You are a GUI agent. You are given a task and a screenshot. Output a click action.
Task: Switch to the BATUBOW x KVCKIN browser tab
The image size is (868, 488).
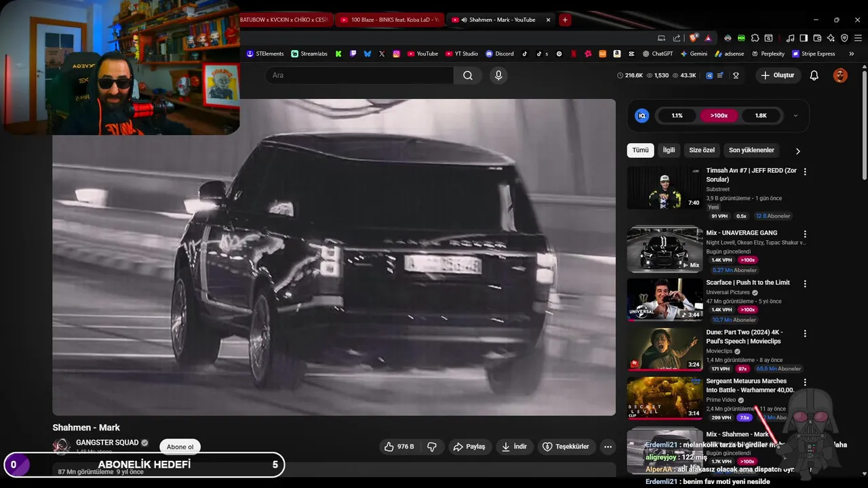(283, 20)
